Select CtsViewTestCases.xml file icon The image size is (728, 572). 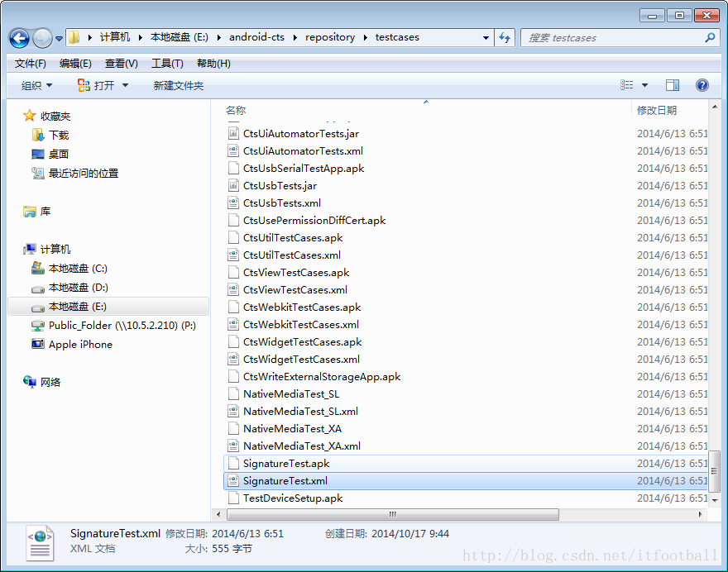[233, 289]
